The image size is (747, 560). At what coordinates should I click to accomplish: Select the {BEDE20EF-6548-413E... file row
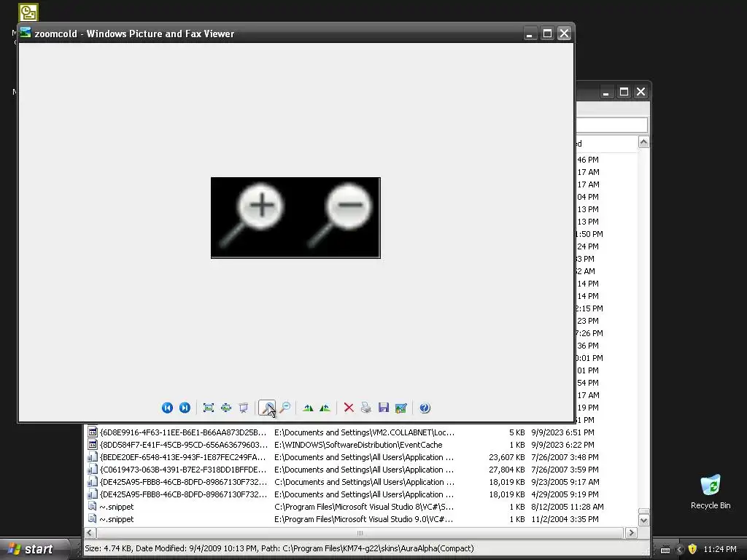(361, 457)
